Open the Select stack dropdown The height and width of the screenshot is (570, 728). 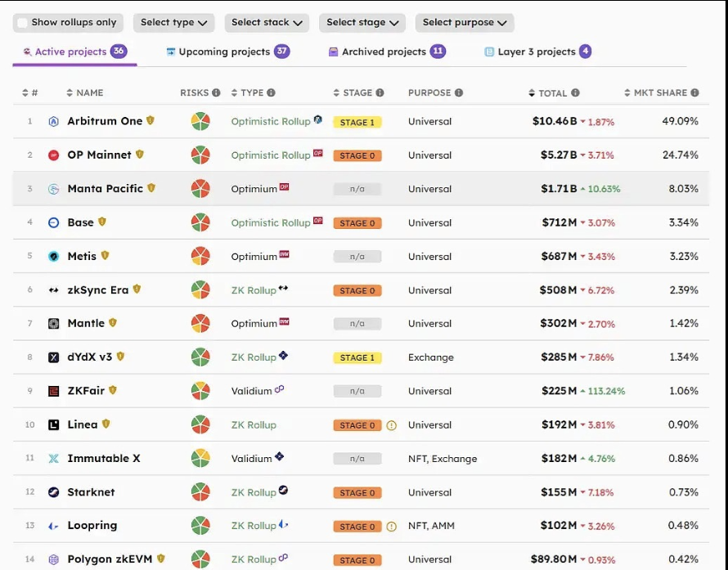coord(267,23)
